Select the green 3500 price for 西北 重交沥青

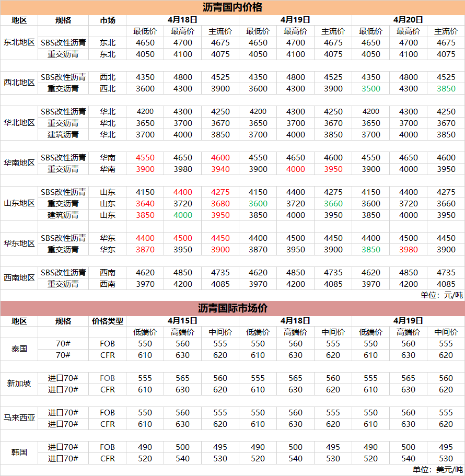(370, 89)
